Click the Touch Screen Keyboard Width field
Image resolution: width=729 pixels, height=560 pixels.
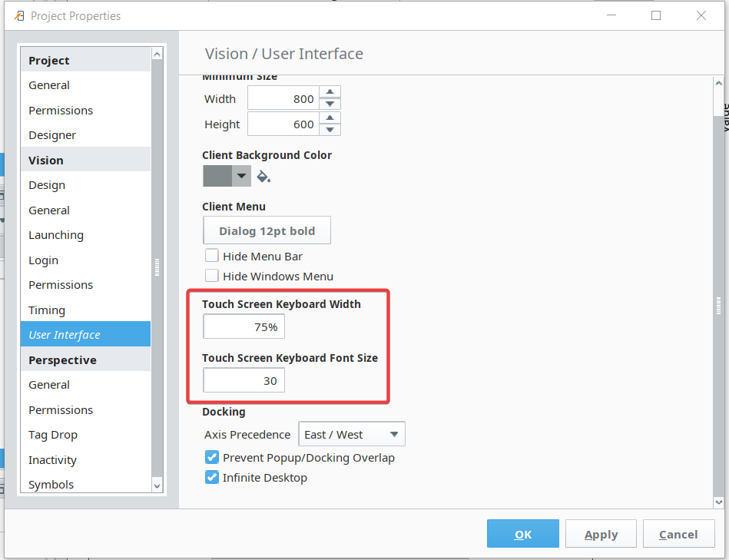pyautogui.click(x=244, y=326)
